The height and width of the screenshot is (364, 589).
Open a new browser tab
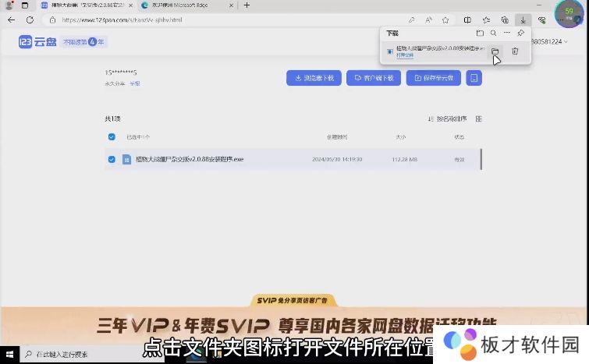pyautogui.click(x=247, y=5)
